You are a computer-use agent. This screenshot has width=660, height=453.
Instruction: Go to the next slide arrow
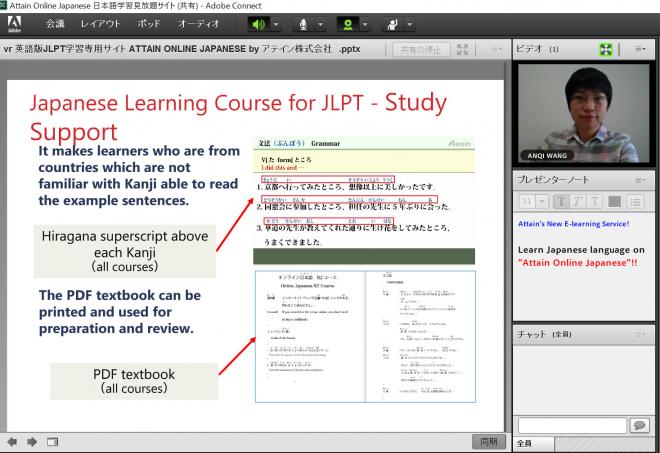(x=32, y=442)
